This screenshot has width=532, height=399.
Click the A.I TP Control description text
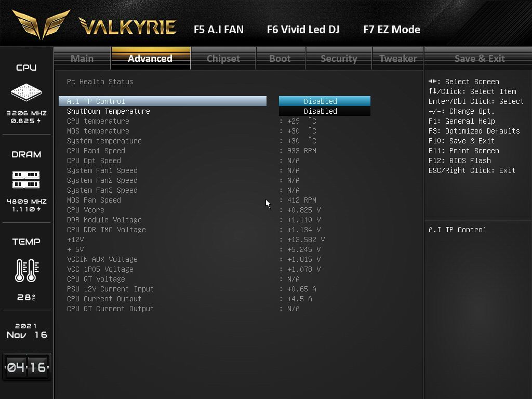tap(457, 230)
